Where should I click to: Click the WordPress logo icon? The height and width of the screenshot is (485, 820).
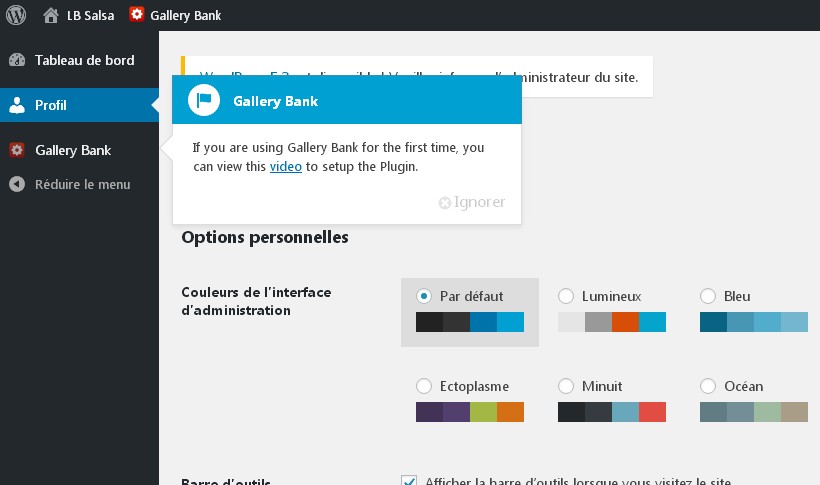click(16, 15)
